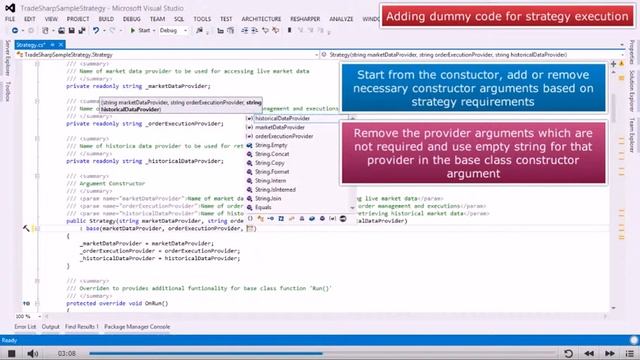Click the Visual Studio logo icon

click(x=10, y=8)
